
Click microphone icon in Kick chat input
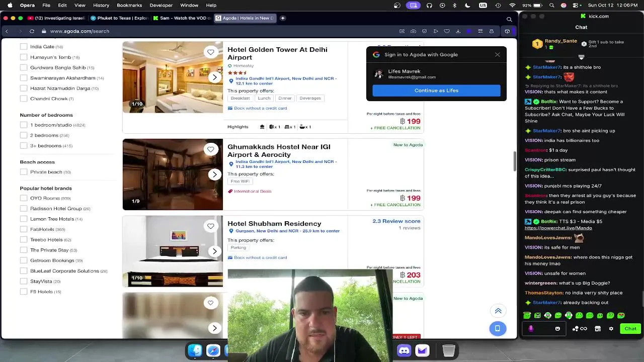[531, 329]
